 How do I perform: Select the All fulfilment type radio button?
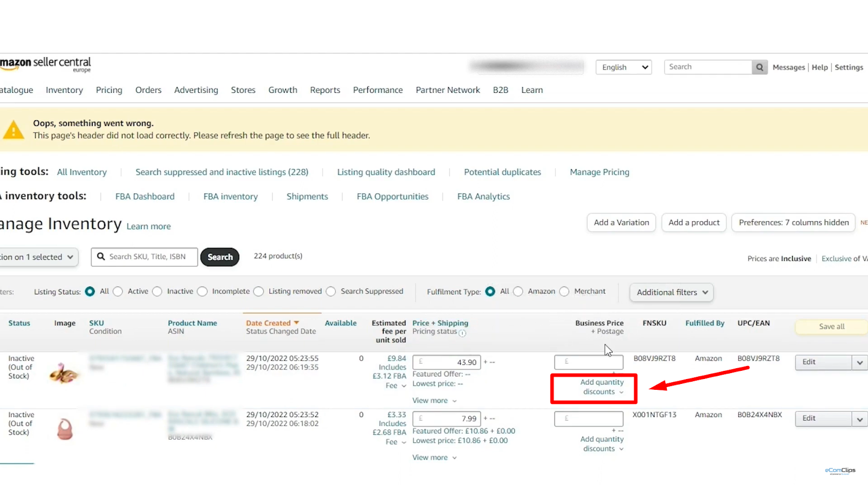coord(490,292)
